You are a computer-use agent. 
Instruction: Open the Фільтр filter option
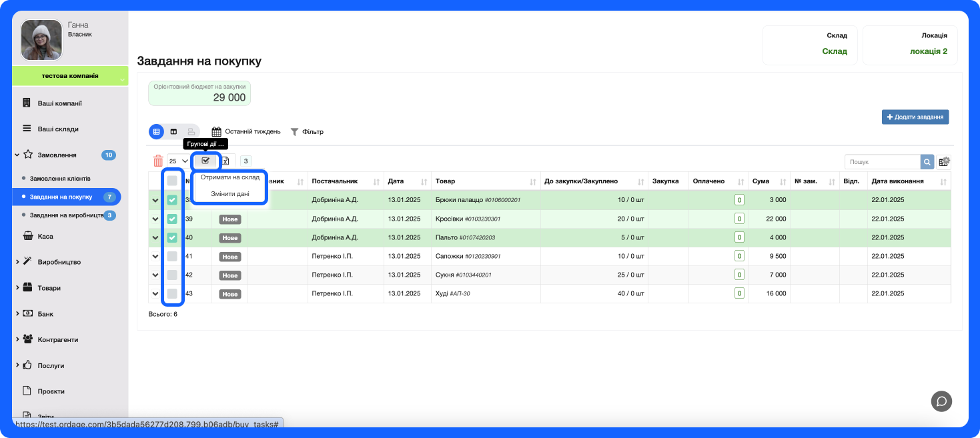pyautogui.click(x=307, y=132)
